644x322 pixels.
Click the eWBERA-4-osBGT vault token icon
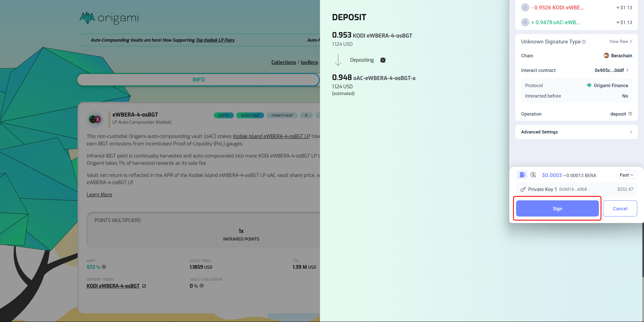95,119
